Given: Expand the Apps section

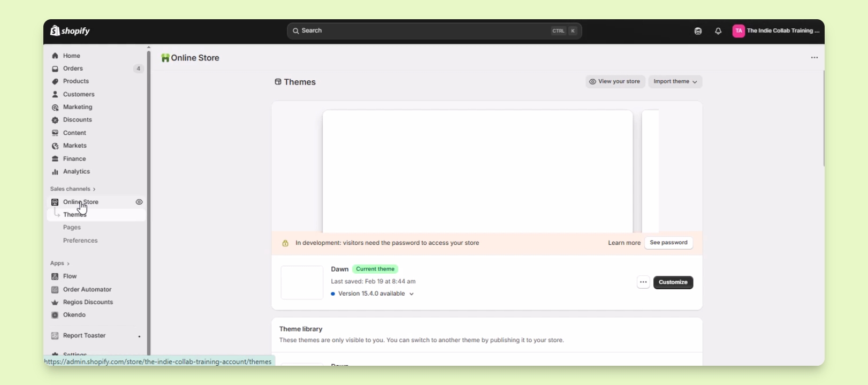Looking at the screenshot, I should [60, 264].
